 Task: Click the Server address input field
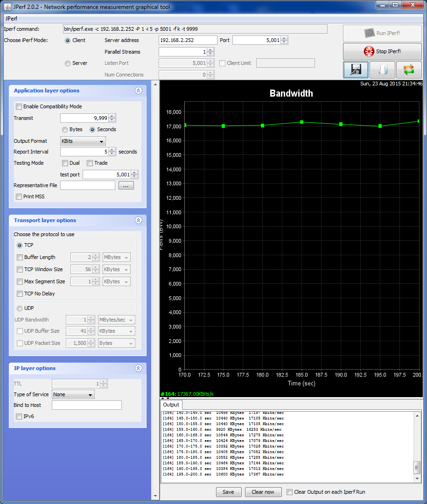(x=188, y=40)
